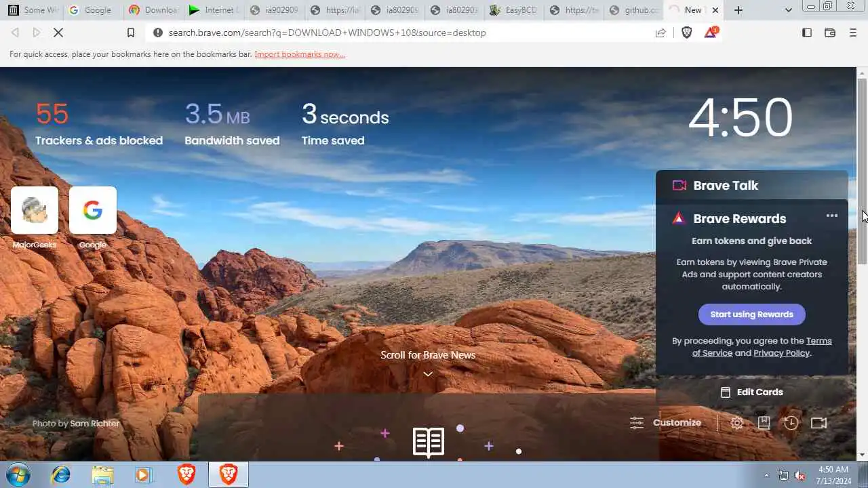
Task: Open Brave Shields lion icon
Action: pyautogui.click(x=686, y=33)
